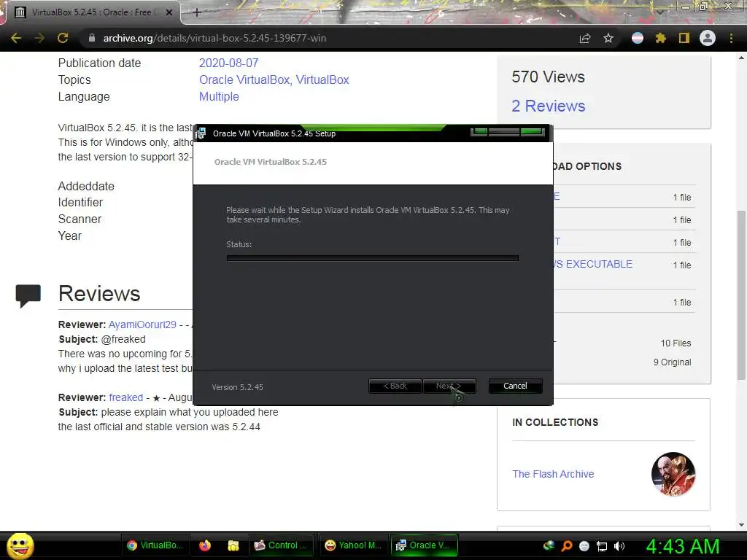Click the orange magnifier tray icon

567,545
